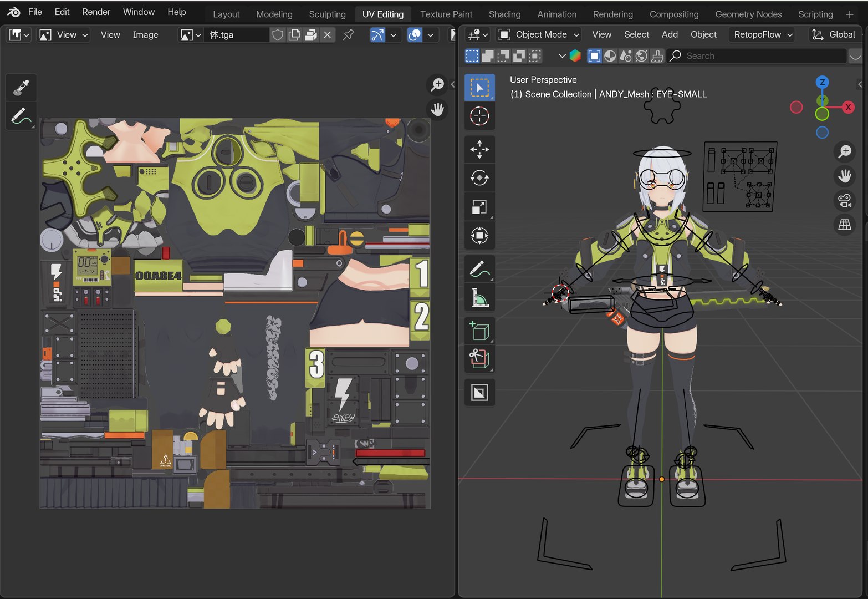
Task: Toggle gizmo display in the image editor
Action: [377, 35]
